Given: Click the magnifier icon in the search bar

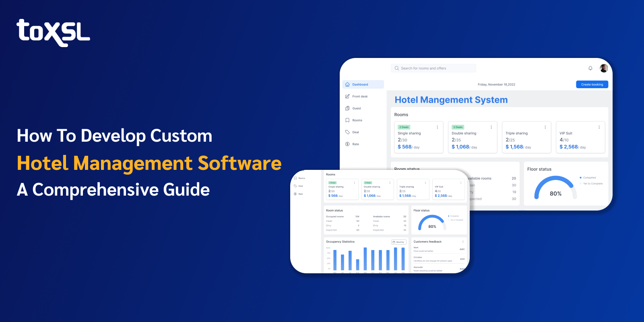Looking at the screenshot, I should (x=396, y=68).
